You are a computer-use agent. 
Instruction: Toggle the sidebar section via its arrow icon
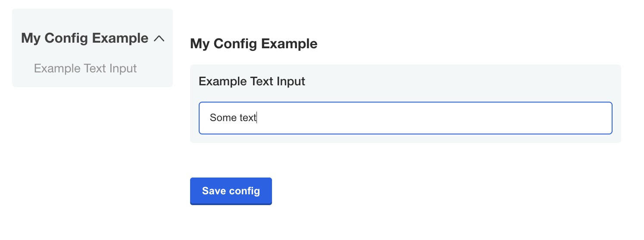(159, 39)
